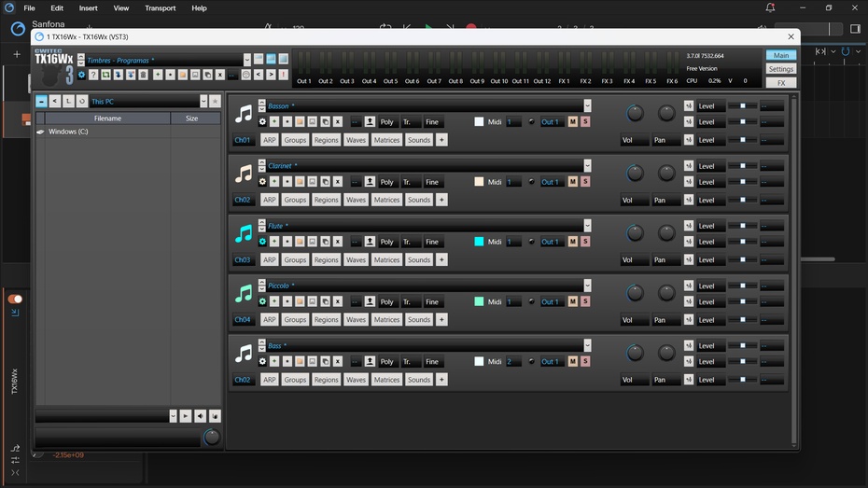Click the green reload arrows icon

pos(105,75)
